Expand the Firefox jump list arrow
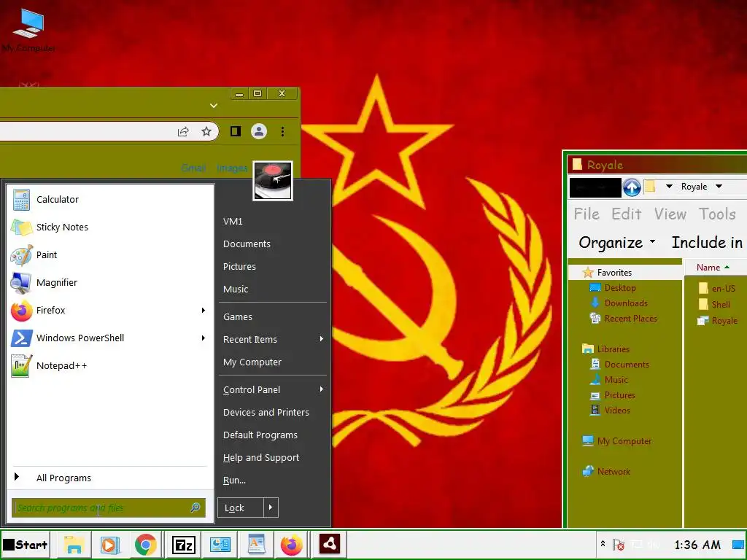Image resolution: width=747 pixels, height=560 pixels. 204,311
